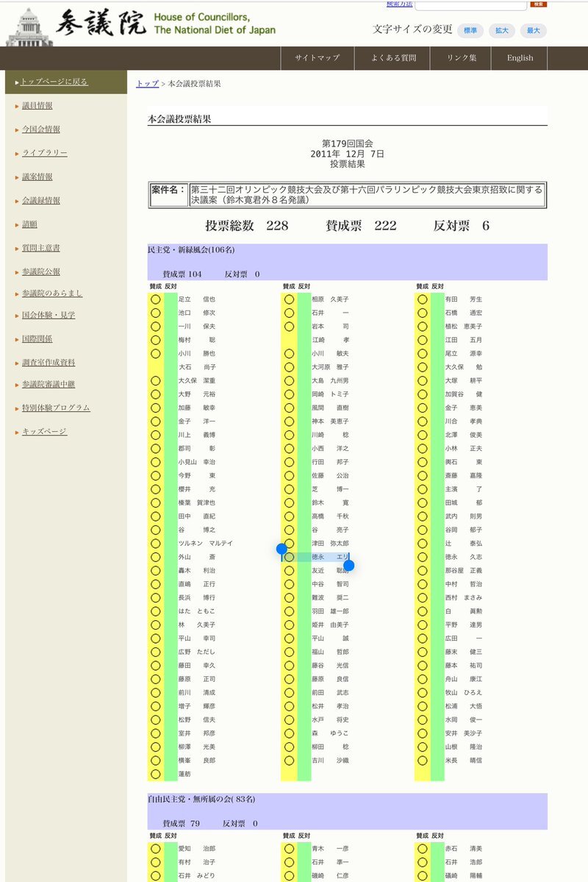Click the 賛成票 104 party count
The height and width of the screenshot is (882, 588).
182,274
